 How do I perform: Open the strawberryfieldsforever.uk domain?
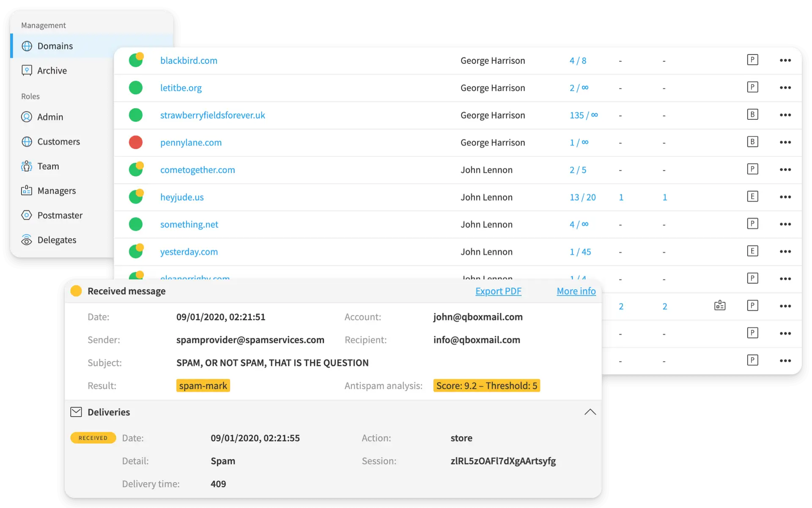(x=212, y=115)
